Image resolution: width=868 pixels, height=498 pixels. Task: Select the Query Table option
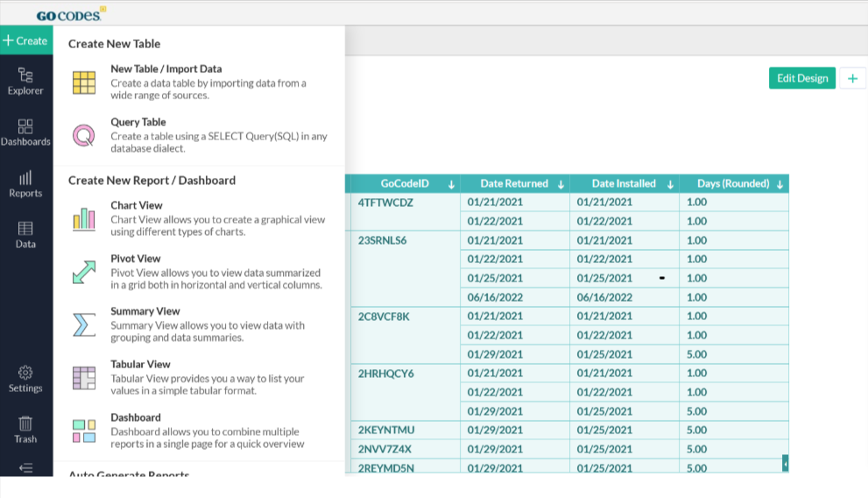200,135
